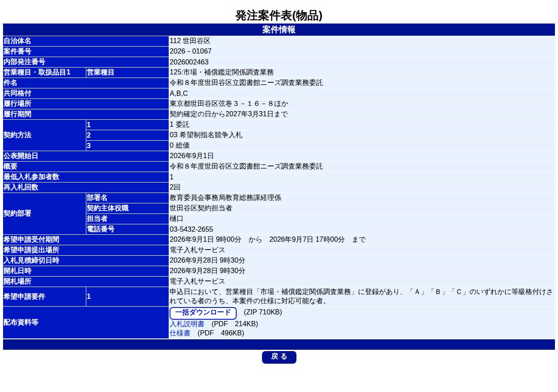Open the 仕様書 PDF link
This screenshot has width=558, height=392.
(180, 333)
